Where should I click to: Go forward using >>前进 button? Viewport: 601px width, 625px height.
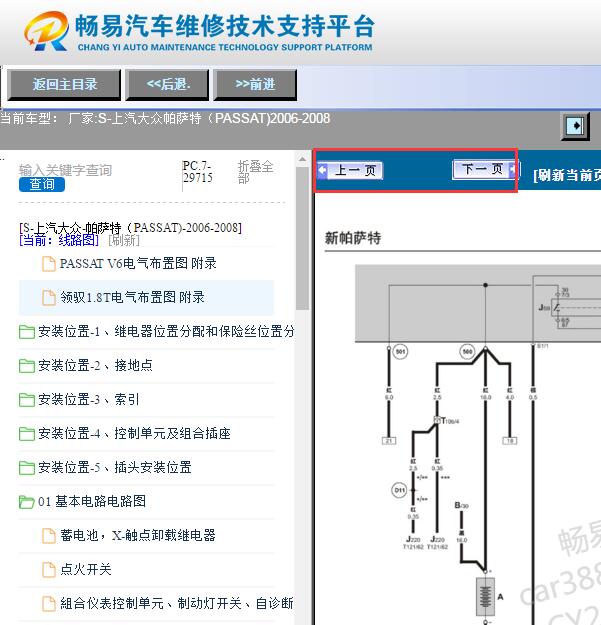coord(255,85)
